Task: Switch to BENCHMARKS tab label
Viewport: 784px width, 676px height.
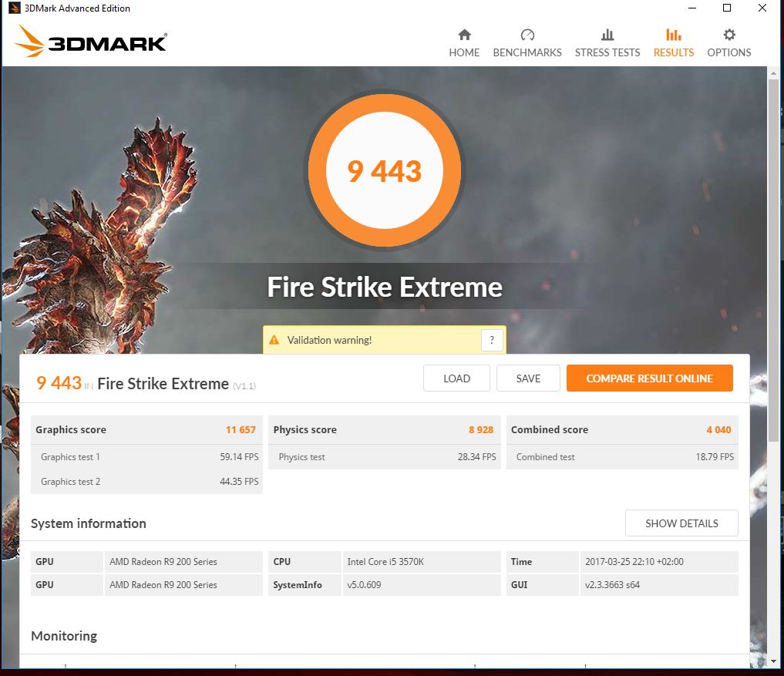Action: click(527, 52)
